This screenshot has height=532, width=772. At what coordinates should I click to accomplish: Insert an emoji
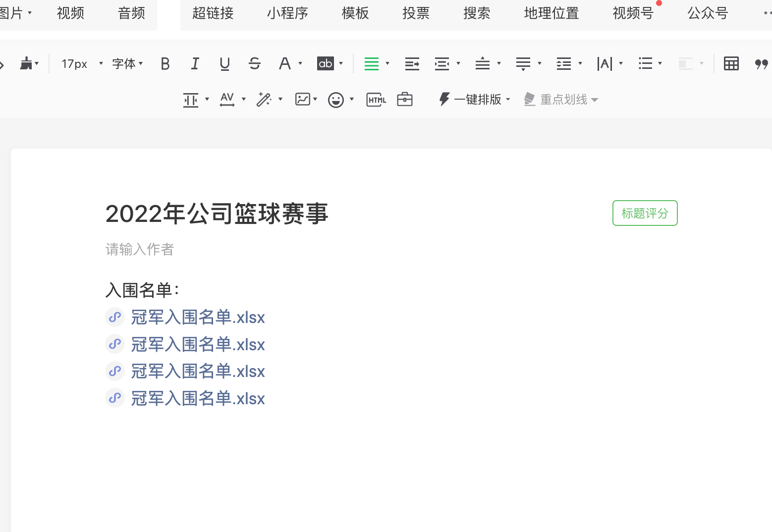tap(336, 99)
